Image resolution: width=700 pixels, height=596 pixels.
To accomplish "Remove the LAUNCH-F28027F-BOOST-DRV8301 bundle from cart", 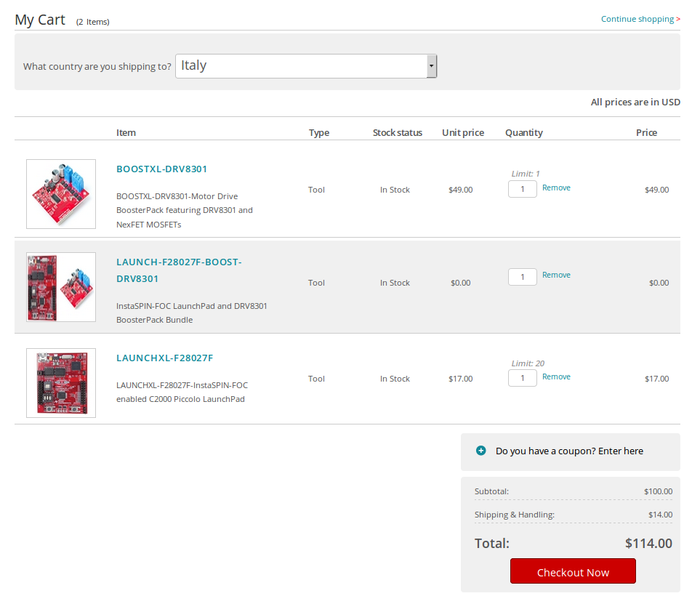I will 556,275.
